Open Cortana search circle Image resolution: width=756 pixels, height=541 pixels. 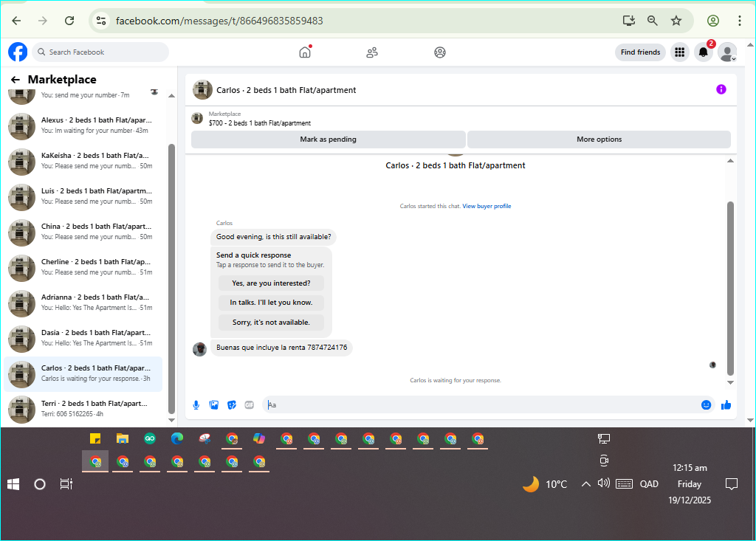point(40,484)
